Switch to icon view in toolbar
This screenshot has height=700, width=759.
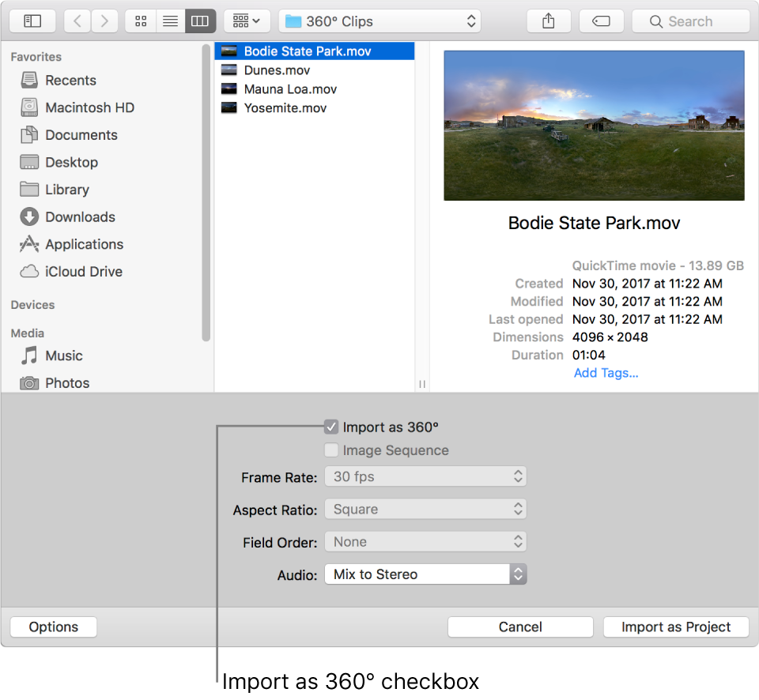click(141, 21)
